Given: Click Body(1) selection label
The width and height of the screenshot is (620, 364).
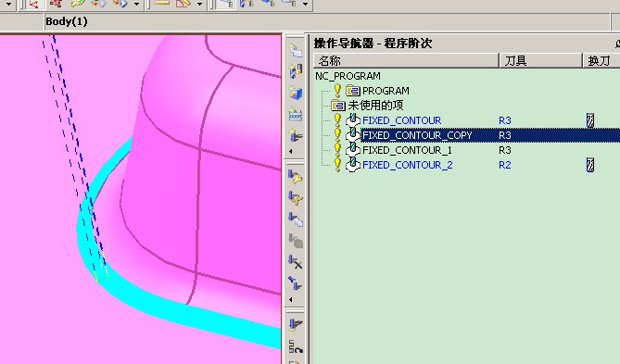Looking at the screenshot, I should 67,21.
